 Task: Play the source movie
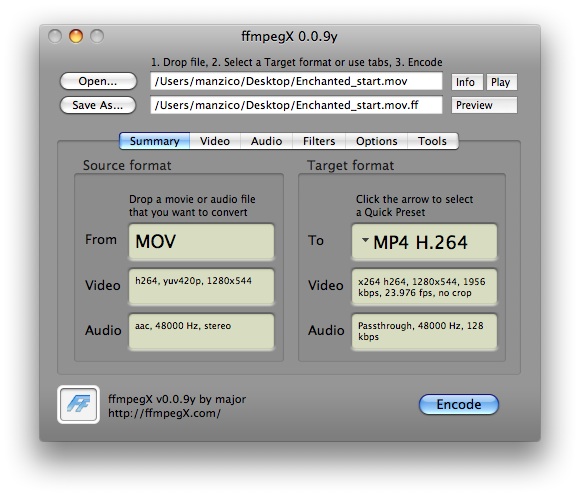[x=501, y=82]
